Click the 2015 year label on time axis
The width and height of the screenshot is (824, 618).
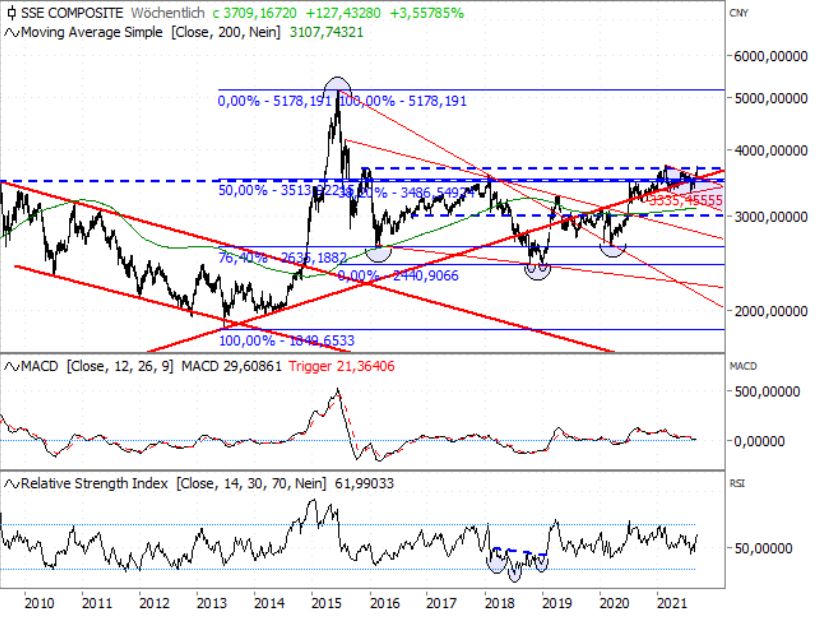(x=326, y=603)
